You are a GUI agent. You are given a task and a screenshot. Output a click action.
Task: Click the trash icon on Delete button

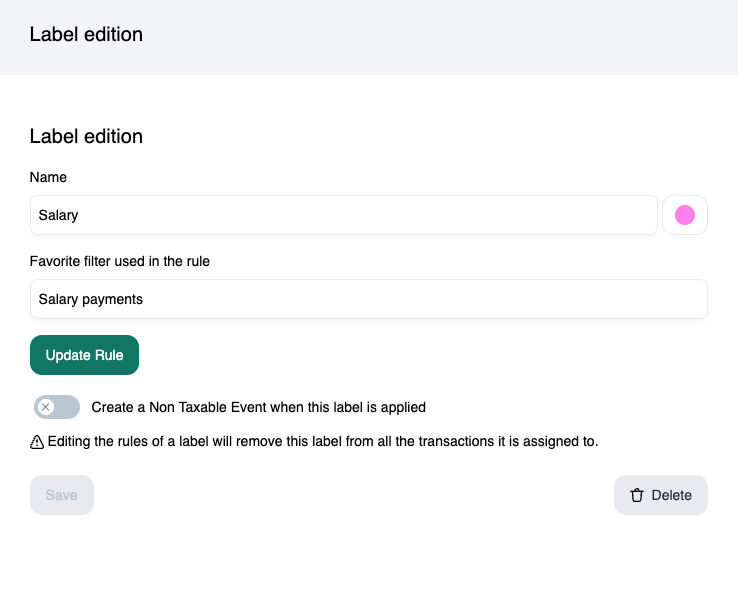637,495
